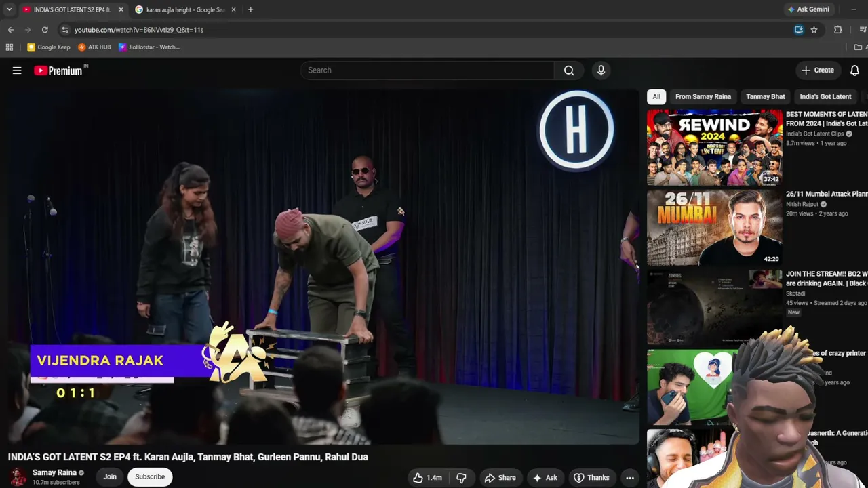Go back using browser back arrow
Viewport: 868px width, 488px height.
(11, 30)
